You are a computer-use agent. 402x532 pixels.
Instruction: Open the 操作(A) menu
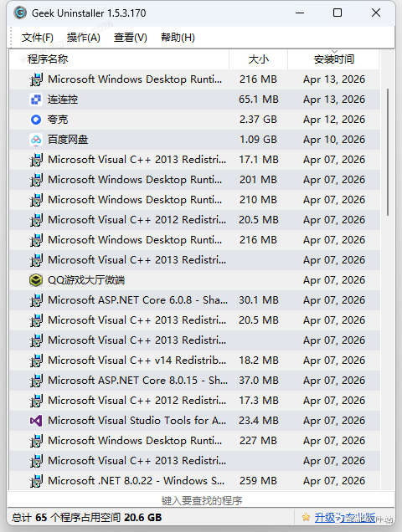click(84, 38)
